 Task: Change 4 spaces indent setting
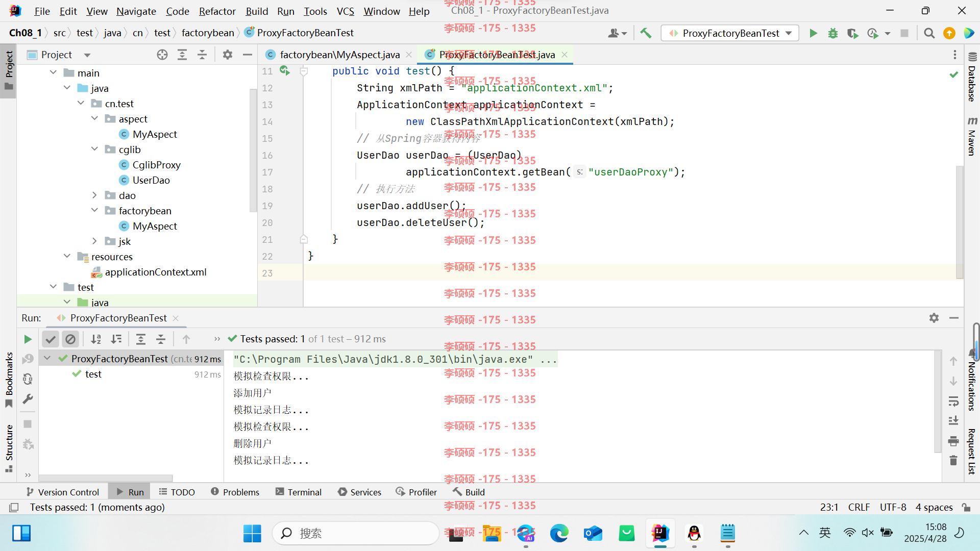[x=934, y=507]
